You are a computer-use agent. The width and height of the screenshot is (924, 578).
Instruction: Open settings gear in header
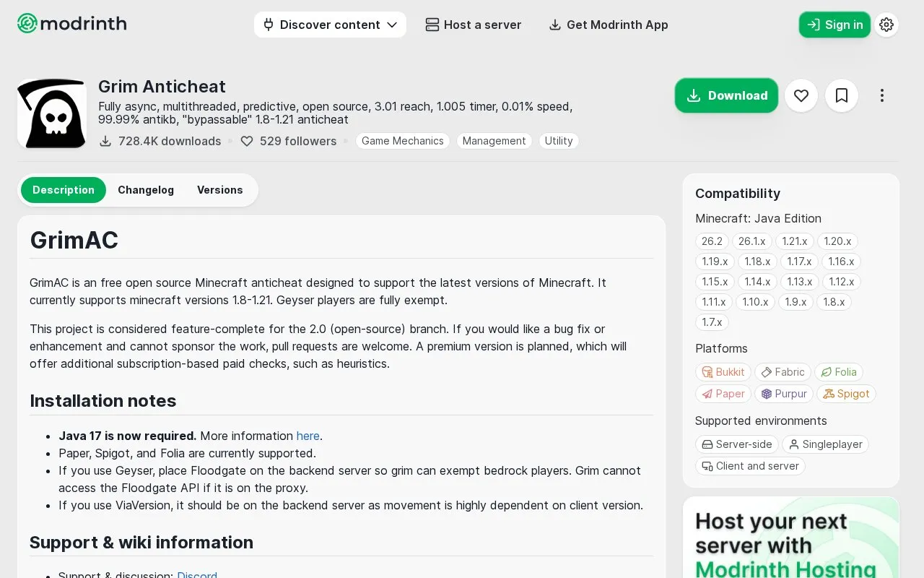886,25
